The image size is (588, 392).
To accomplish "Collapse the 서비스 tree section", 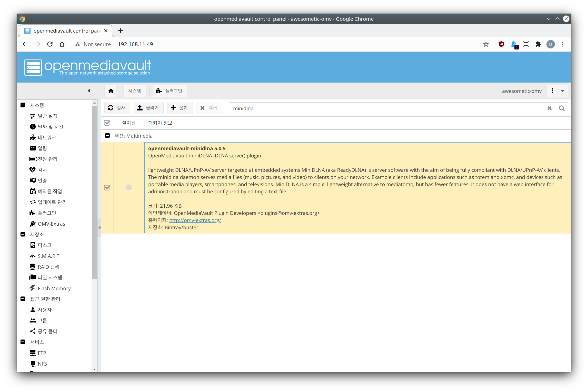I will click(x=23, y=342).
